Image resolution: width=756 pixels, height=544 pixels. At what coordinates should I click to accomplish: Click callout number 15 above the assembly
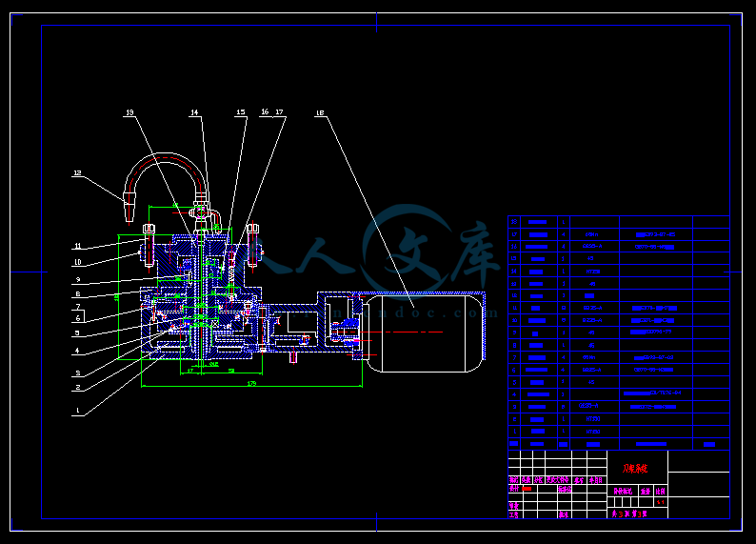coord(241,111)
